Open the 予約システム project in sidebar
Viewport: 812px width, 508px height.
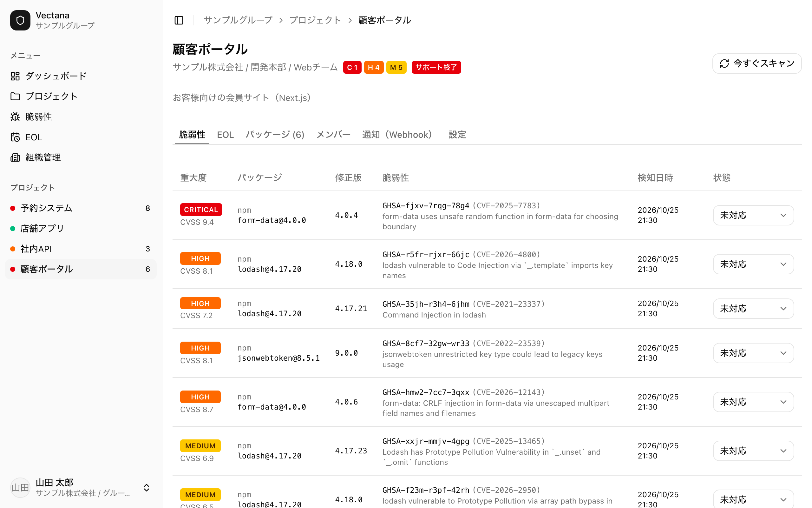(81, 208)
